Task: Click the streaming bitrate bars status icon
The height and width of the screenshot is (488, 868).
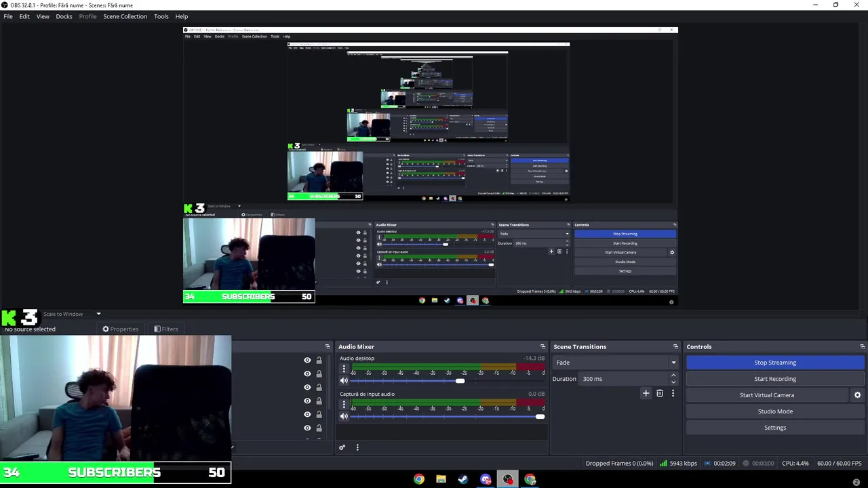Action: pyautogui.click(x=663, y=464)
